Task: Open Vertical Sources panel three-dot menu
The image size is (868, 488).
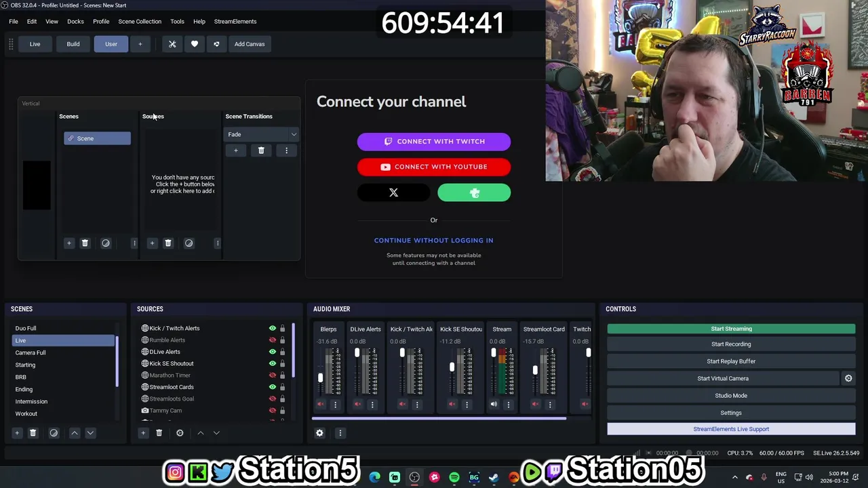Action: [218, 243]
